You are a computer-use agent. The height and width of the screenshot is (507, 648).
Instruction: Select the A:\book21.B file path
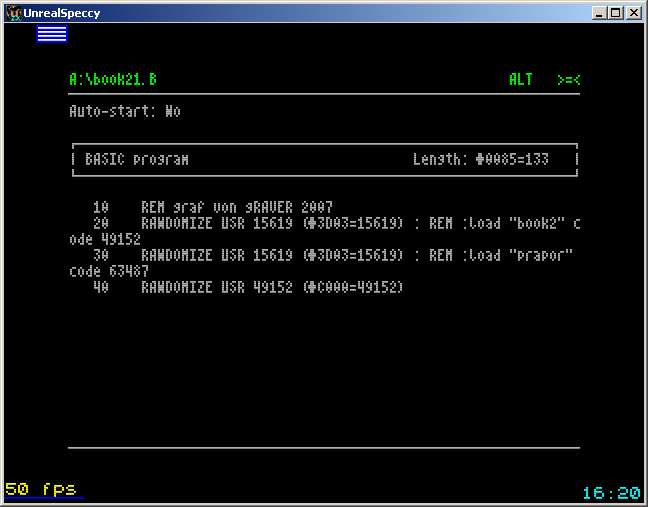pos(113,79)
